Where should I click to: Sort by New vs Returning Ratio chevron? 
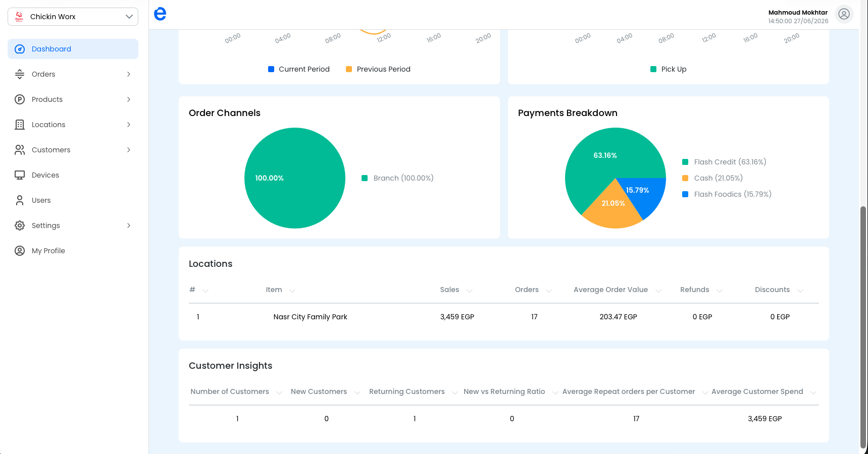click(x=555, y=392)
